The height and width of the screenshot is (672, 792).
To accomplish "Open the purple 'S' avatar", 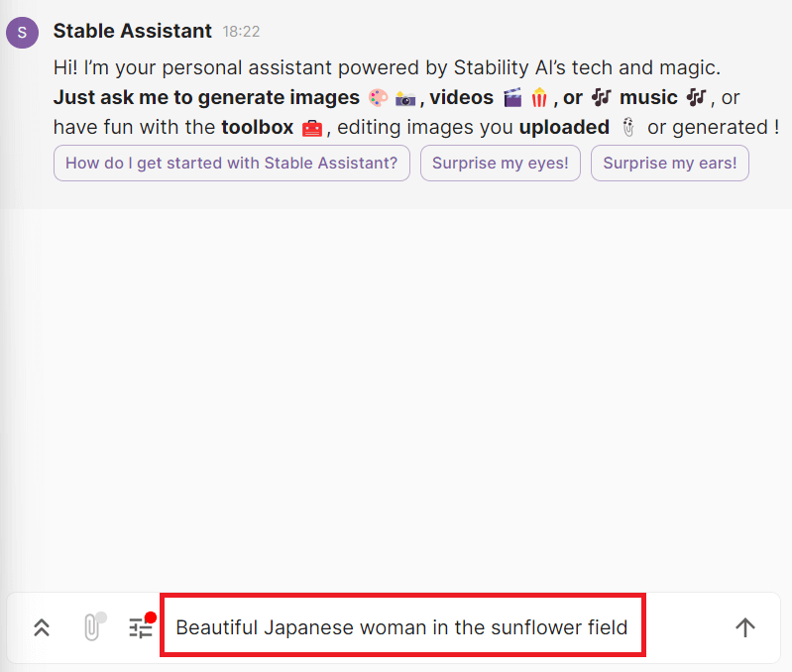I will (22, 33).
